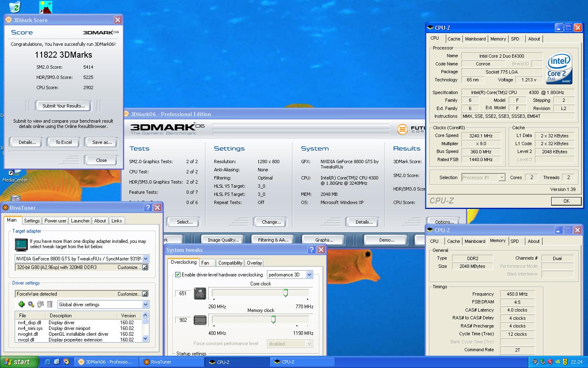Click the 3DMark Score window title icon

tap(9, 20)
